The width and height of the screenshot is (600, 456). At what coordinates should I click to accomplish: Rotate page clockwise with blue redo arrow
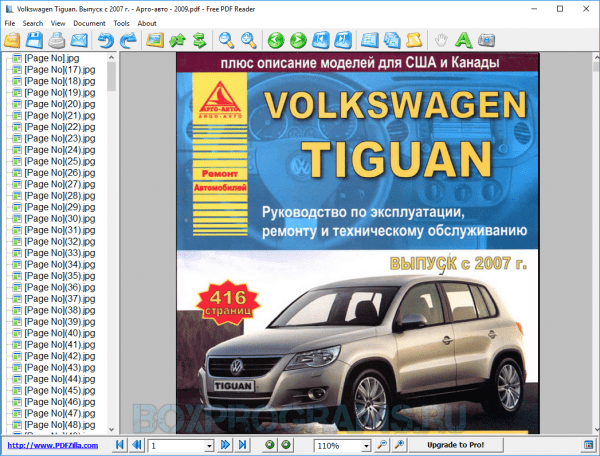128,40
